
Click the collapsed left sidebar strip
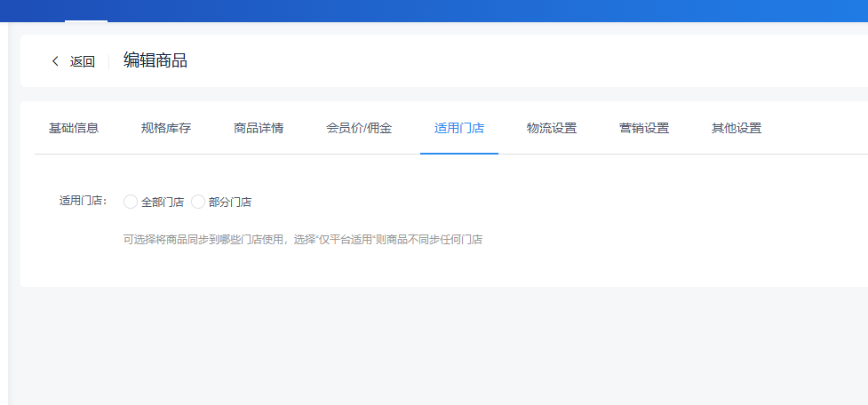tap(4, 213)
